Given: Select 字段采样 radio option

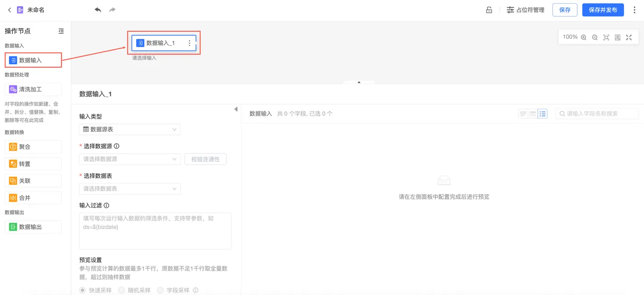Looking at the screenshot, I should (x=160, y=290).
